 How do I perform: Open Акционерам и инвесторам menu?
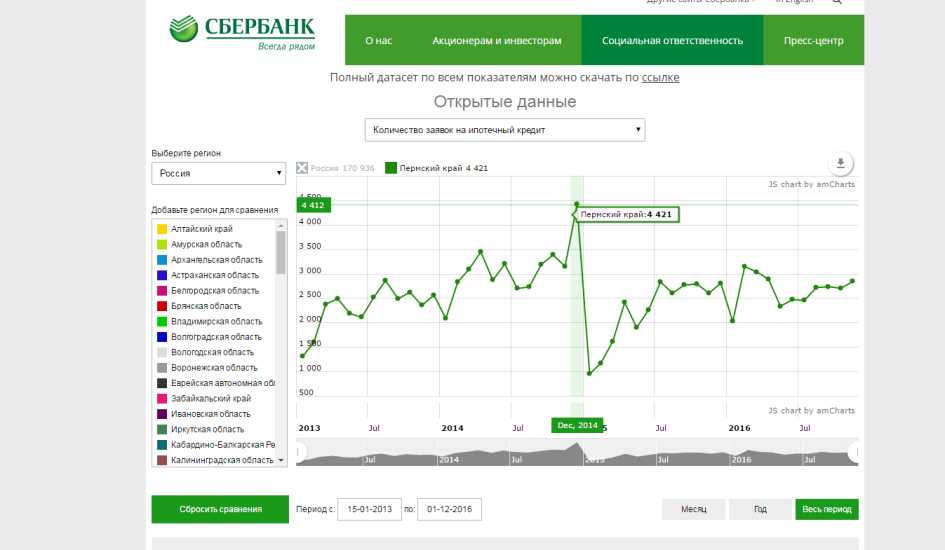point(497,40)
